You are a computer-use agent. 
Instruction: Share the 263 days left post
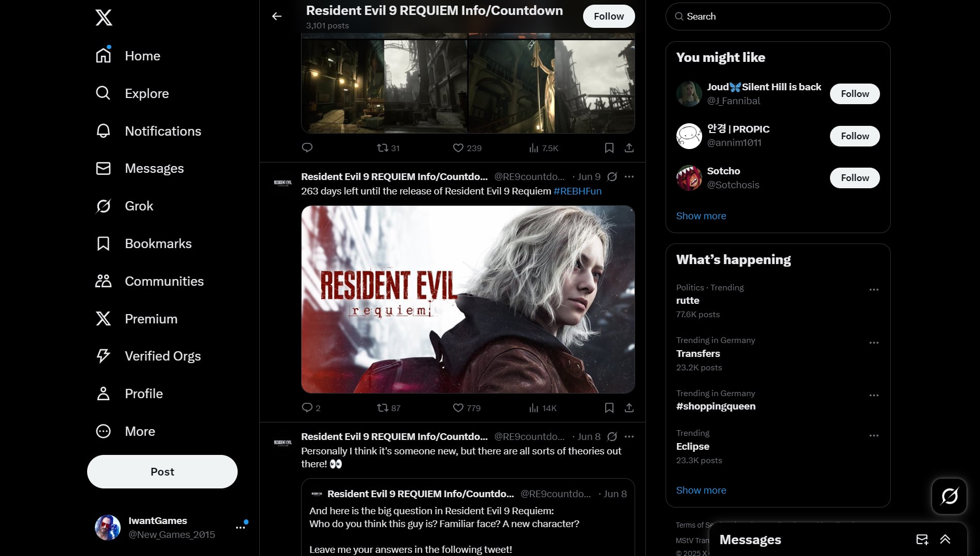coord(629,408)
